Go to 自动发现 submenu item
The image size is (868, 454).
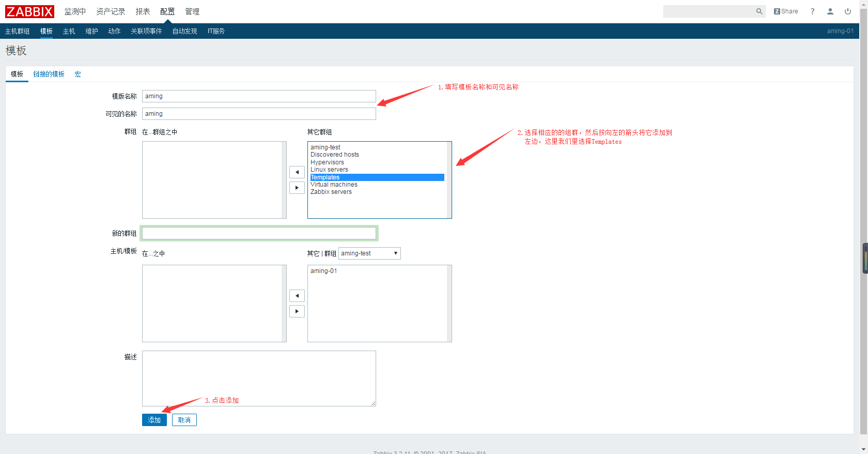(x=185, y=31)
